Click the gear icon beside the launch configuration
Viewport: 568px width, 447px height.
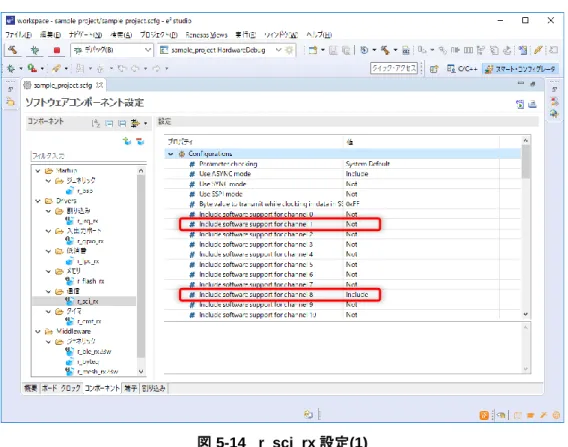pyautogui.click(x=289, y=50)
